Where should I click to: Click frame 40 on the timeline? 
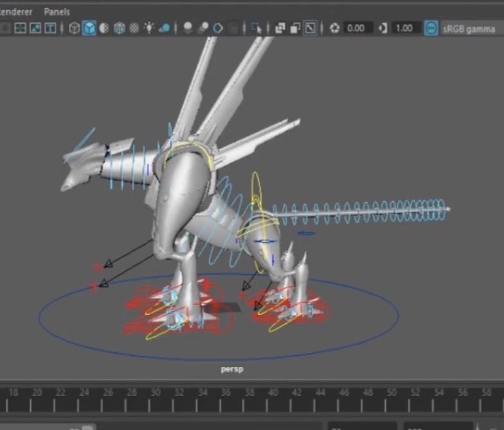[x=273, y=392]
